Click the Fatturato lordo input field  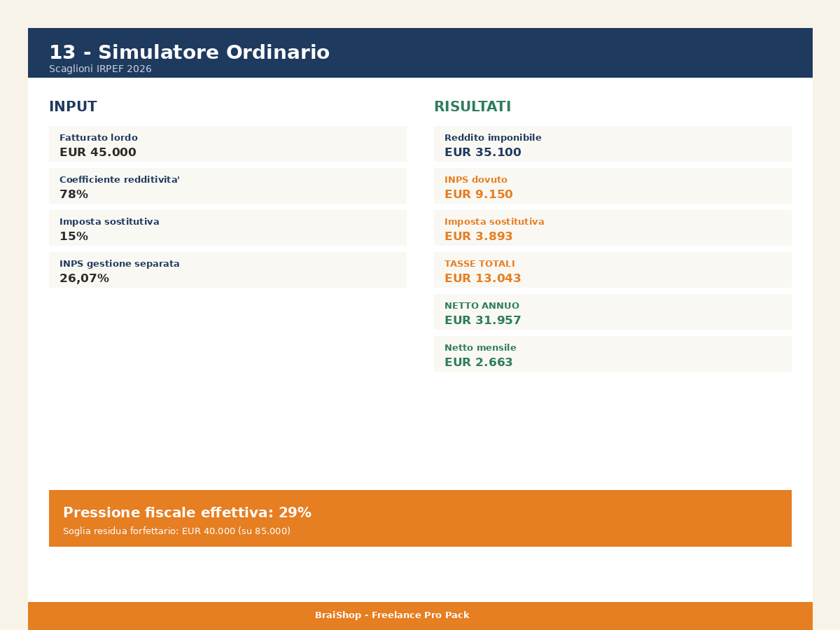click(x=227, y=143)
